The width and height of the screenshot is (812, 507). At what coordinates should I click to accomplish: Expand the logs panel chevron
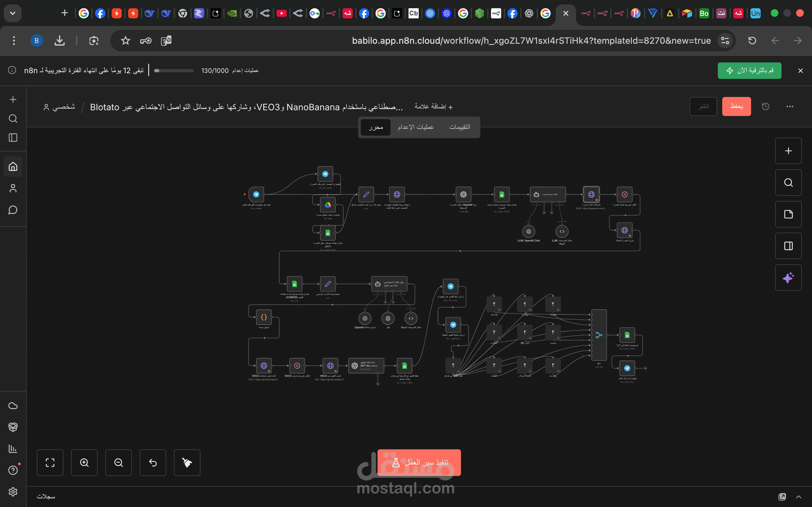pos(799,497)
